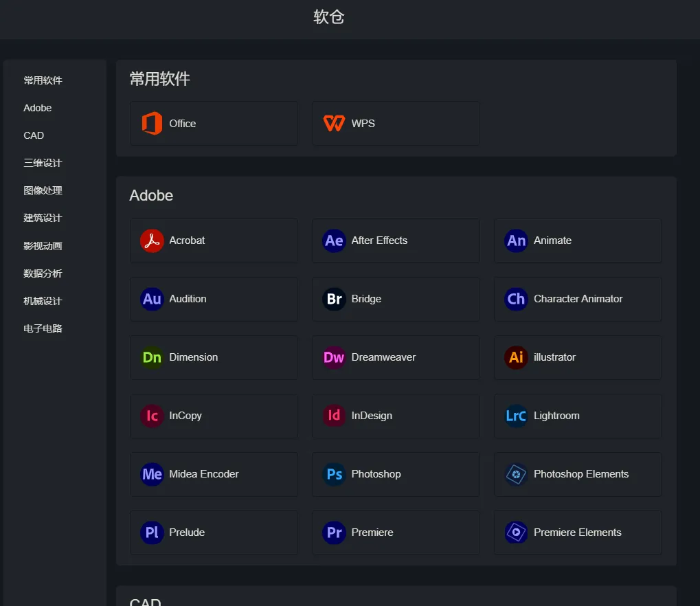Select 常用软件 in the sidebar
700x606 pixels.
pyautogui.click(x=43, y=80)
